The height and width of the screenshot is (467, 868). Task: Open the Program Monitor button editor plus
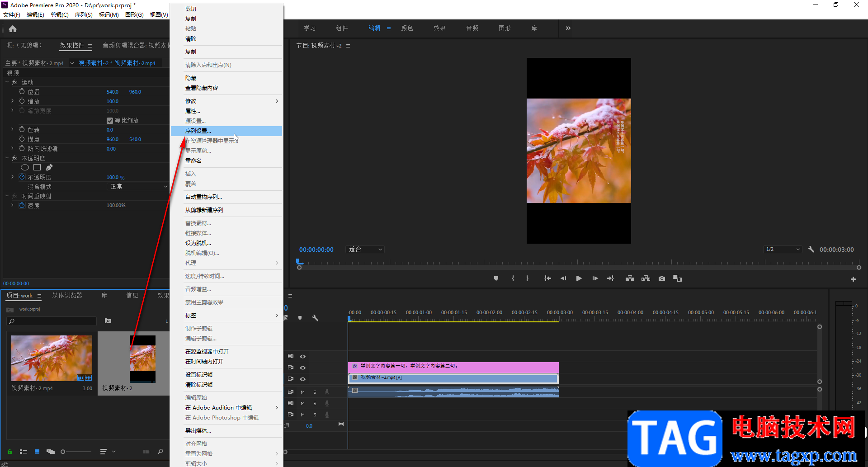tap(853, 279)
